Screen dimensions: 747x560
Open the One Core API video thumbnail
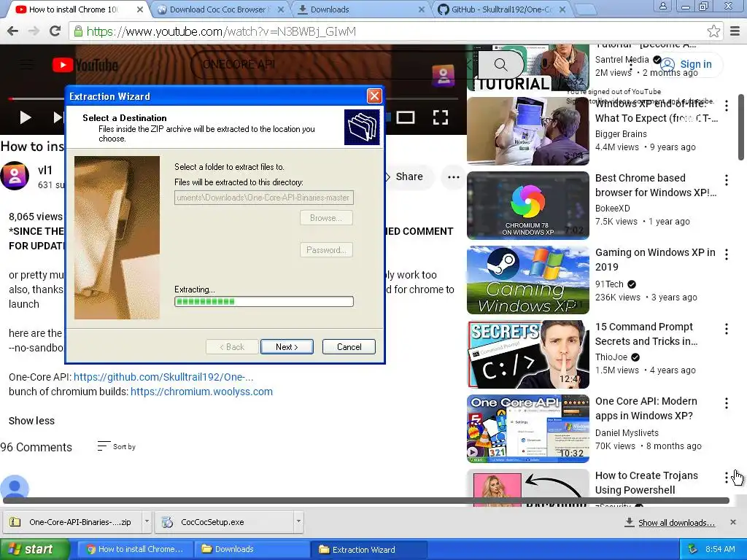tap(528, 429)
